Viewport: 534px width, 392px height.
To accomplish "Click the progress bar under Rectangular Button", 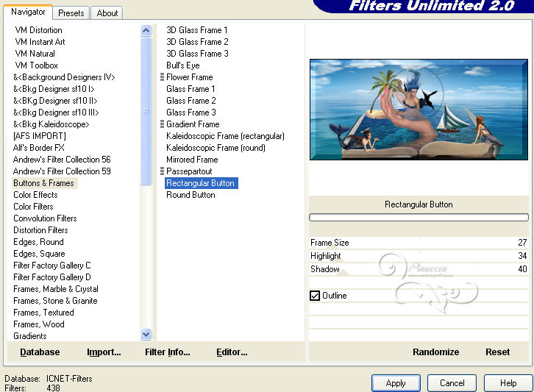I will click(x=419, y=217).
